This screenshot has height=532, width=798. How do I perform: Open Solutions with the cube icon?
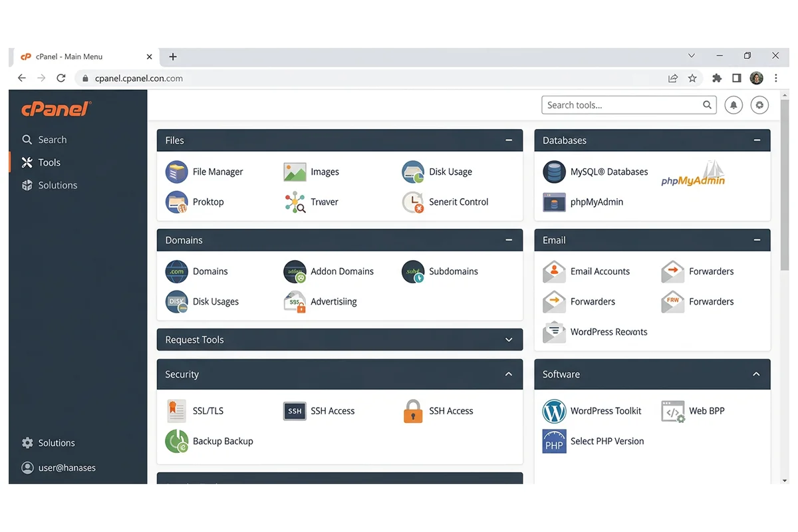click(x=49, y=185)
